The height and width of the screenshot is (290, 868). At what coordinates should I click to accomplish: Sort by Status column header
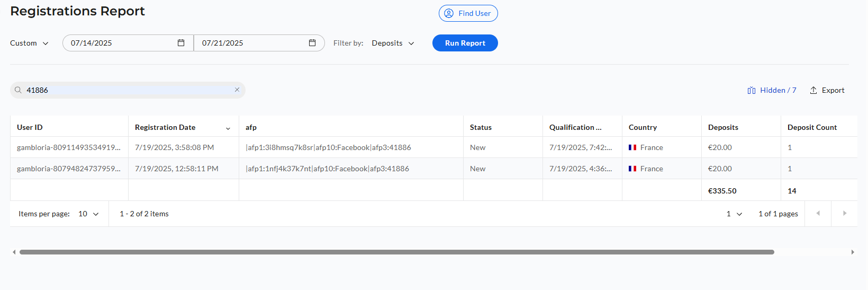click(x=481, y=127)
